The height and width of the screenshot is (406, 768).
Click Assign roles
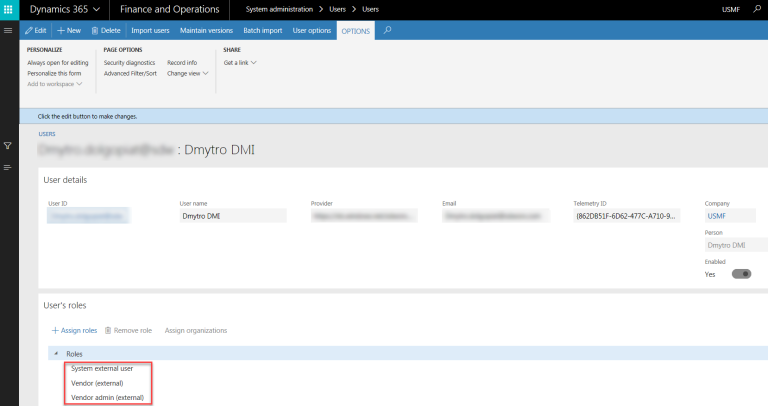coord(75,330)
